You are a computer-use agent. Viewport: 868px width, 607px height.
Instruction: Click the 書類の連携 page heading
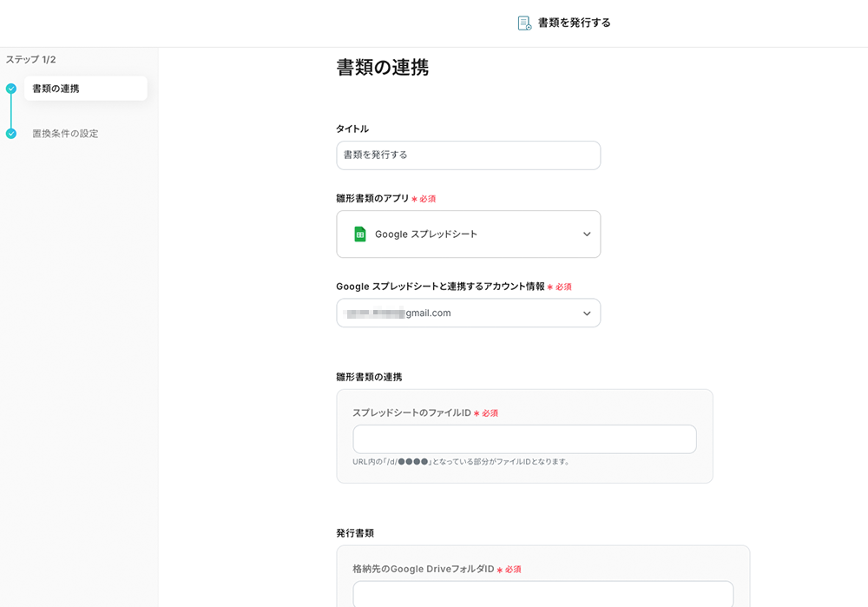(383, 68)
